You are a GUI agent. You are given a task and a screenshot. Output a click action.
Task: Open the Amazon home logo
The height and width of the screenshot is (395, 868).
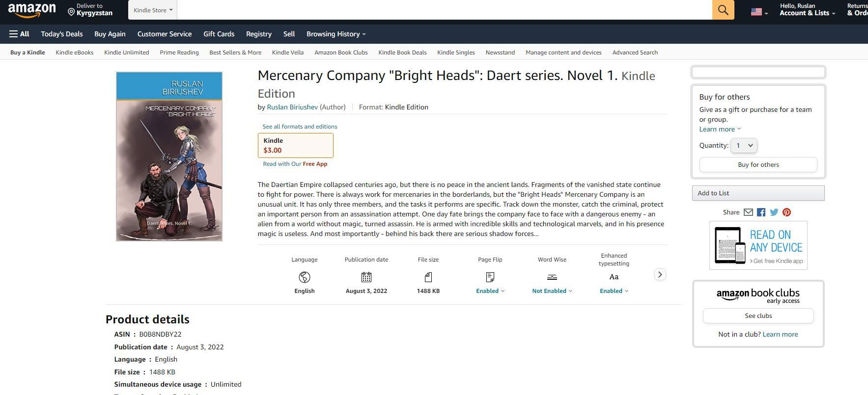(32, 10)
